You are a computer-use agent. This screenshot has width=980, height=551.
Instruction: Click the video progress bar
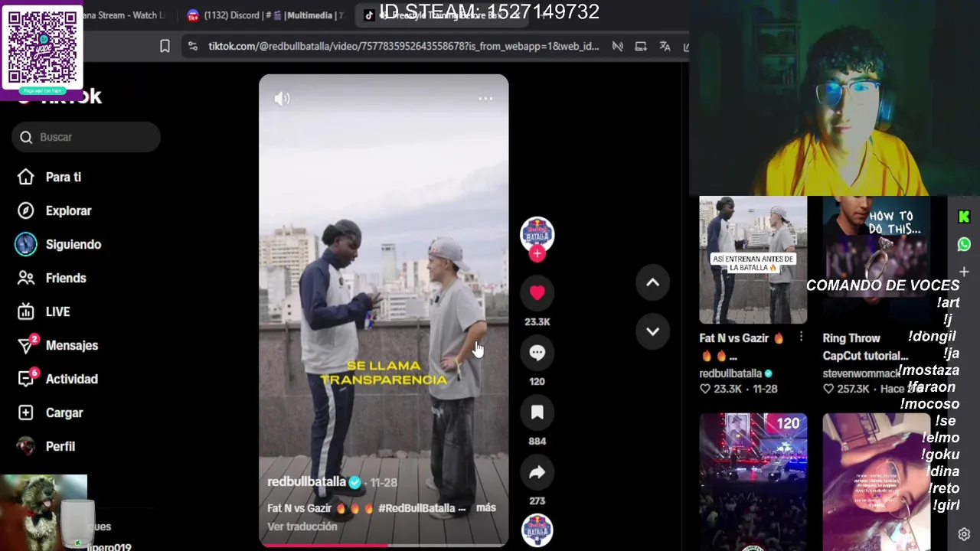pos(384,546)
